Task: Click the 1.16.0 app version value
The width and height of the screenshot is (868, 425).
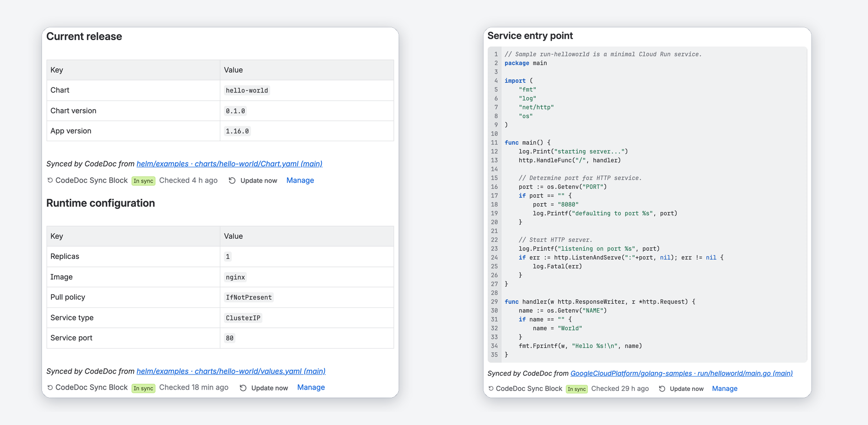Action: coord(237,131)
